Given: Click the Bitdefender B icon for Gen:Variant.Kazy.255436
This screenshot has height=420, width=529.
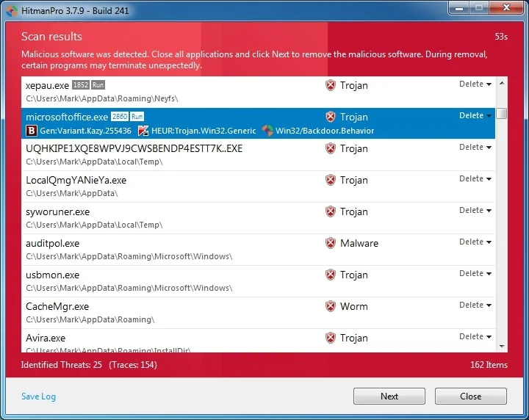Looking at the screenshot, I should tap(32, 131).
